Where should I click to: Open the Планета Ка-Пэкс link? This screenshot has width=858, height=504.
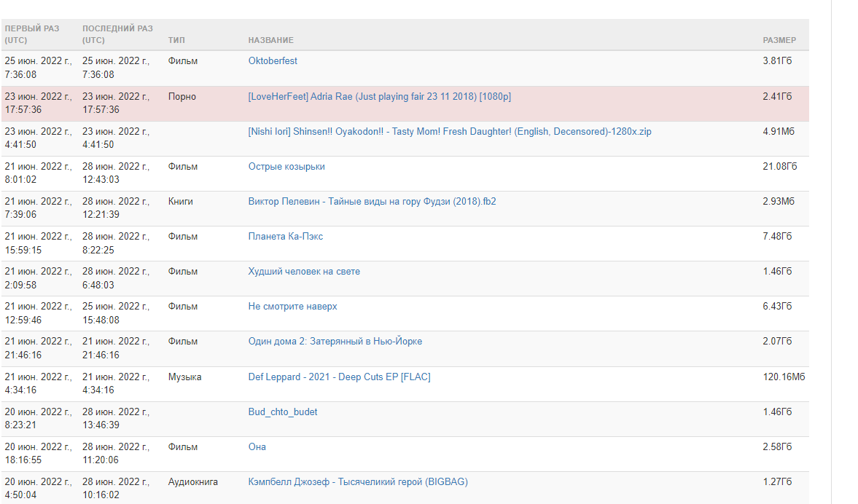[x=286, y=236]
